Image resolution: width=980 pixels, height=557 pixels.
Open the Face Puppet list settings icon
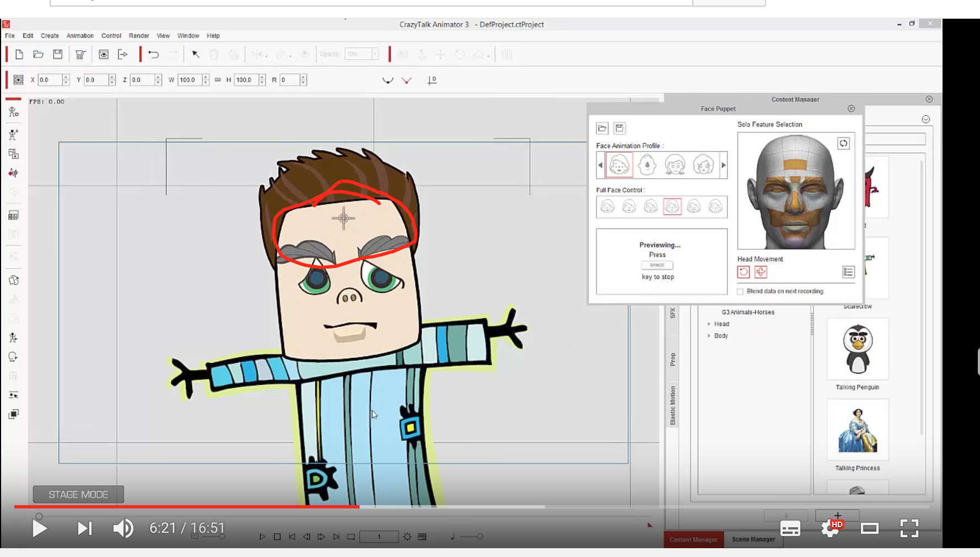pyautogui.click(x=848, y=272)
